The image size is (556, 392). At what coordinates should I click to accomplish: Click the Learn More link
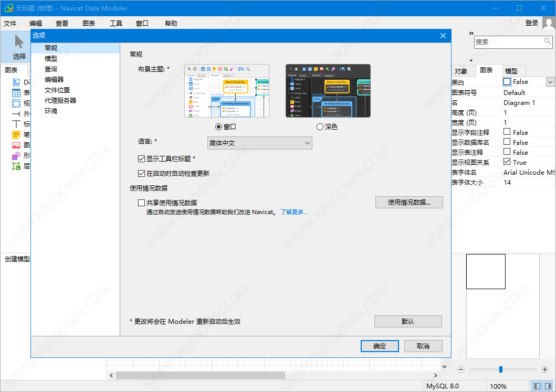(294, 212)
